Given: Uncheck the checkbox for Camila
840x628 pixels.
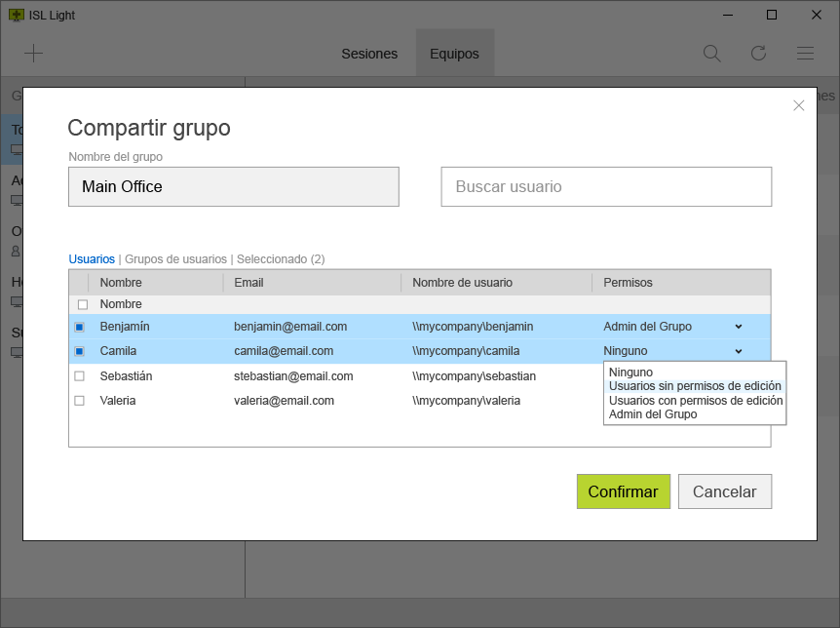Looking at the screenshot, I should click(80, 351).
